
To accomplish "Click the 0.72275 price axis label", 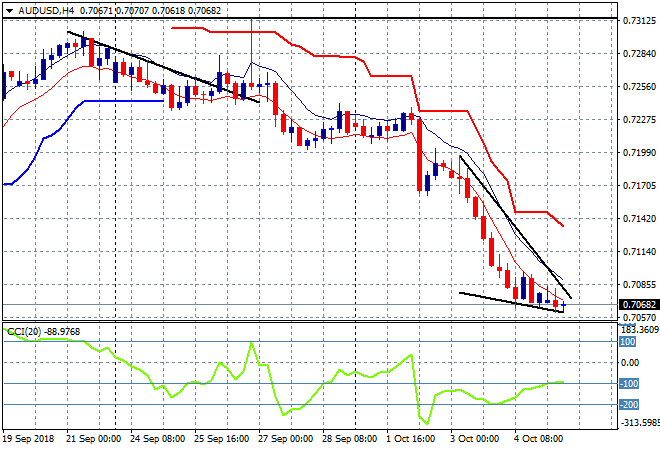I will [x=639, y=120].
